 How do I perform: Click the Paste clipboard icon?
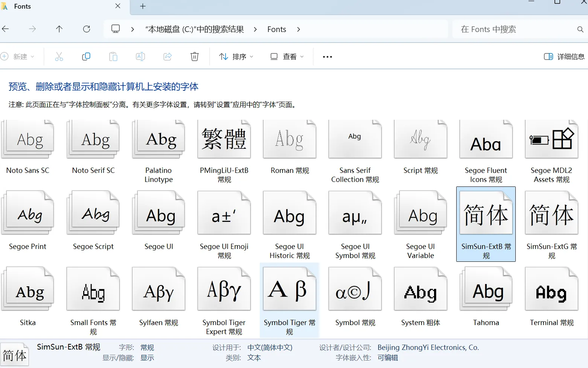[x=113, y=56]
